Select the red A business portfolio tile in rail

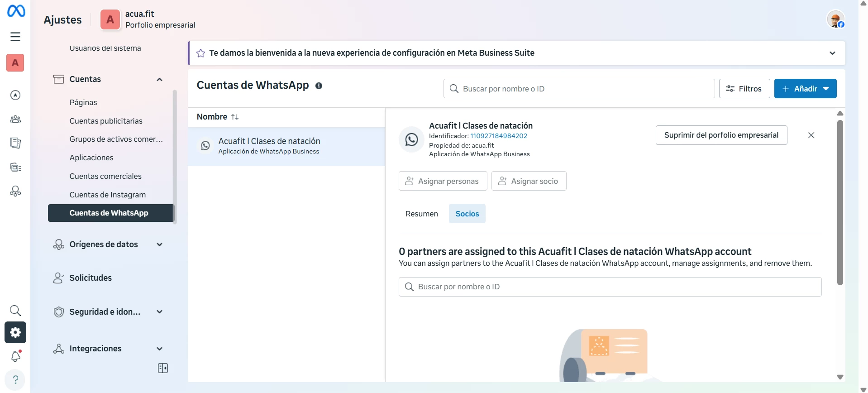[x=15, y=63]
